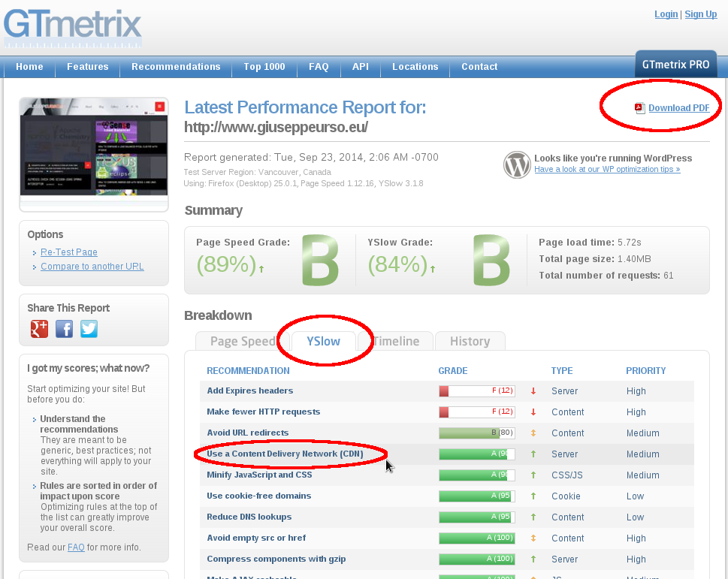Screen dimensions: 728x579
Task: Click Compare to another URL link
Action: click(x=92, y=267)
